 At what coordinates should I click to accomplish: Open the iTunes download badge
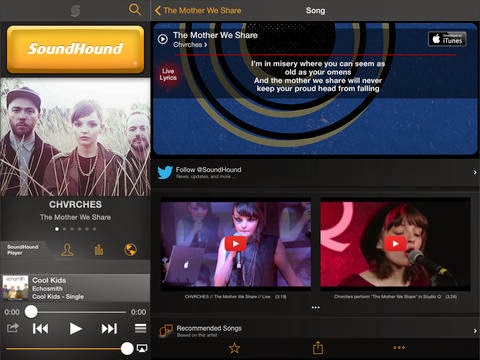pos(447,39)
